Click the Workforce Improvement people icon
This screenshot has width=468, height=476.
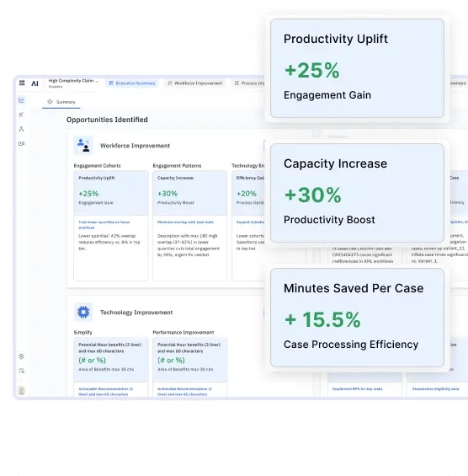point(83,146)
